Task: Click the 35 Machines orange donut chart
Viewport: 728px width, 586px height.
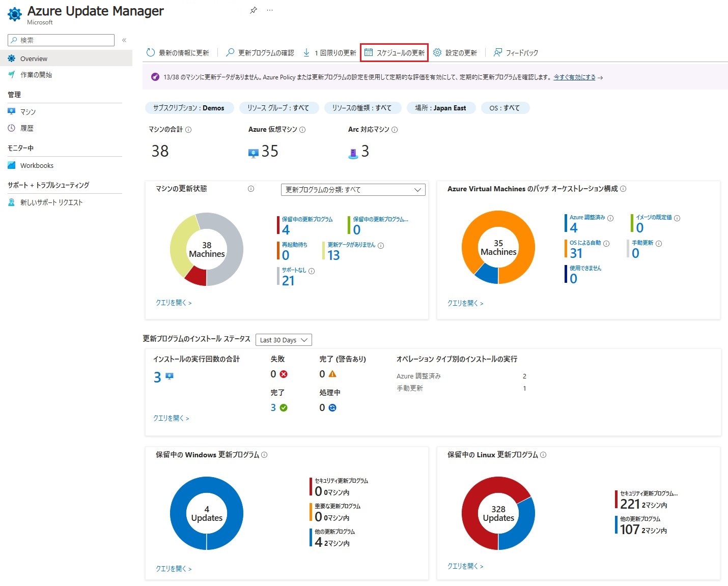Action: 498,247
